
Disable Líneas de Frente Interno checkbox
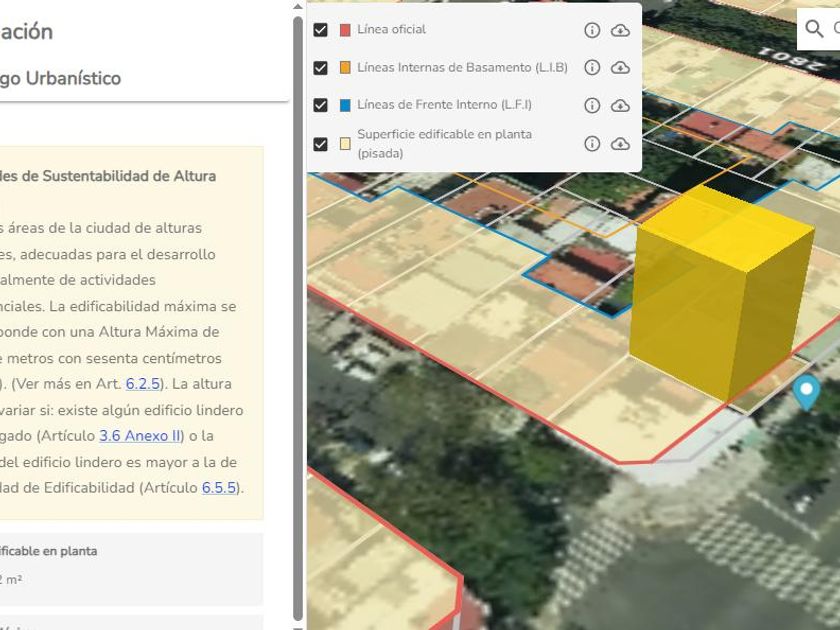point(320,105)
